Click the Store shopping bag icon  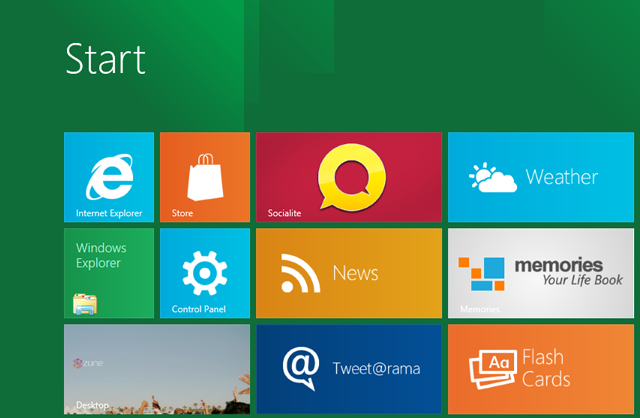[205, 177]
